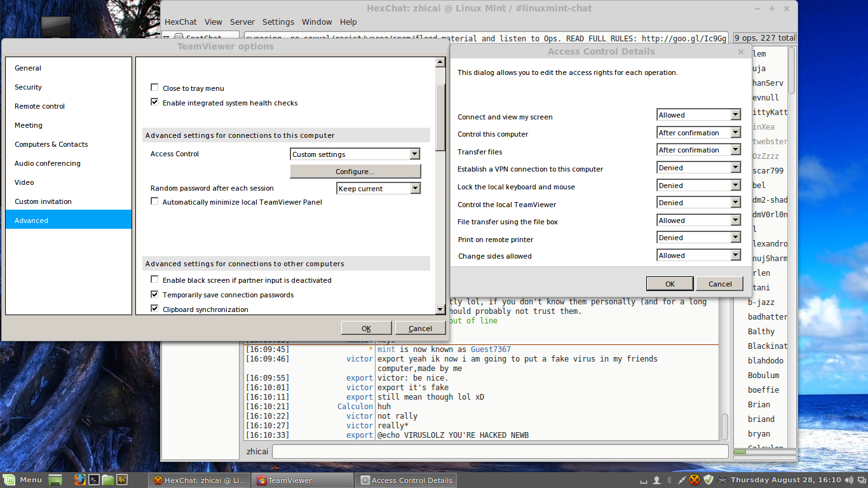
Task: Open the file manager panel launcher
Action: tap(107, 480)
